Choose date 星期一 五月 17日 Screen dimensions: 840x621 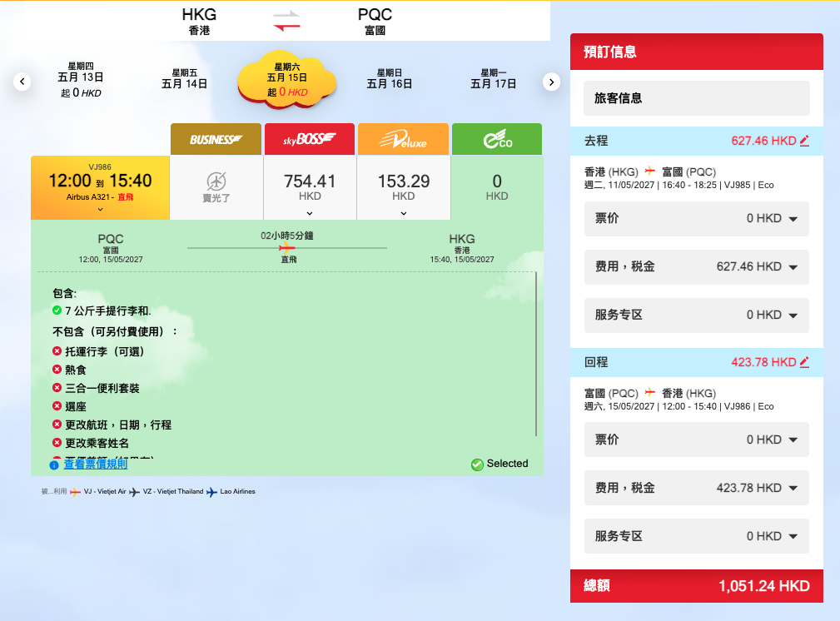tap(494, 79)
